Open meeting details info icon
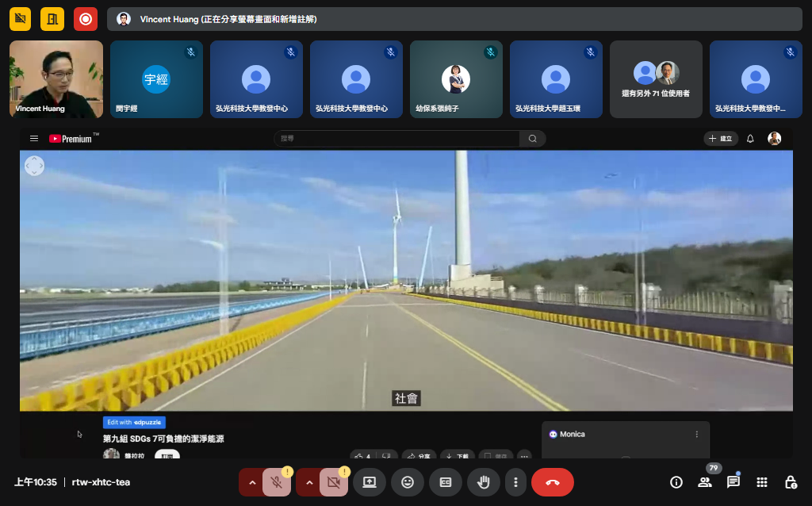The width and height of the screenshot is (812, 506). (x=676, y=482)
